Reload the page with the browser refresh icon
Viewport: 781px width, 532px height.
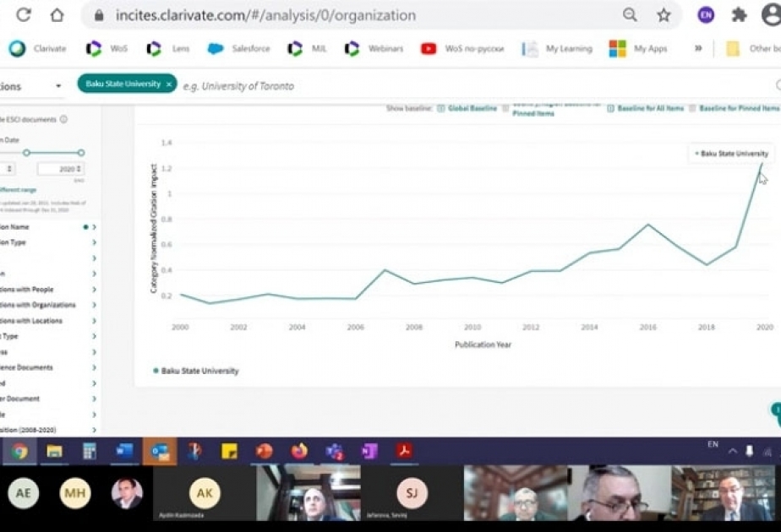click(x=24, y=15)
